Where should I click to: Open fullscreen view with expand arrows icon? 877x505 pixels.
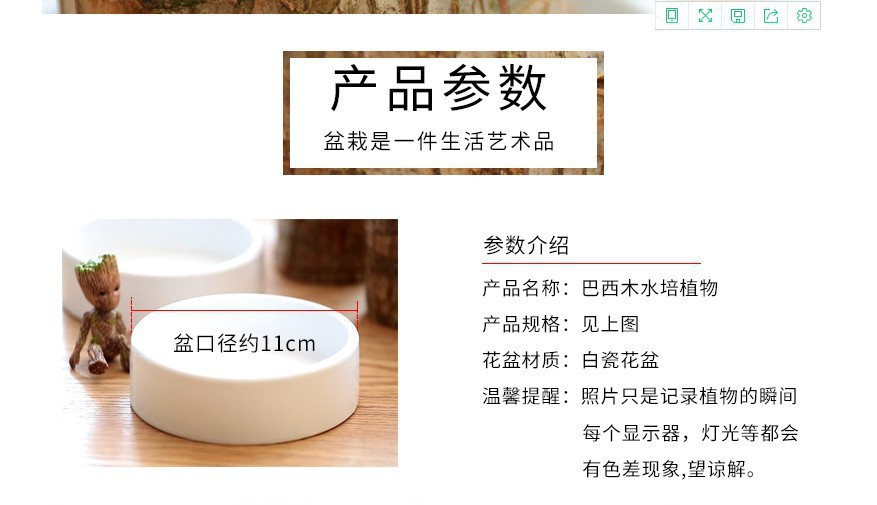[x=705, y=16]
